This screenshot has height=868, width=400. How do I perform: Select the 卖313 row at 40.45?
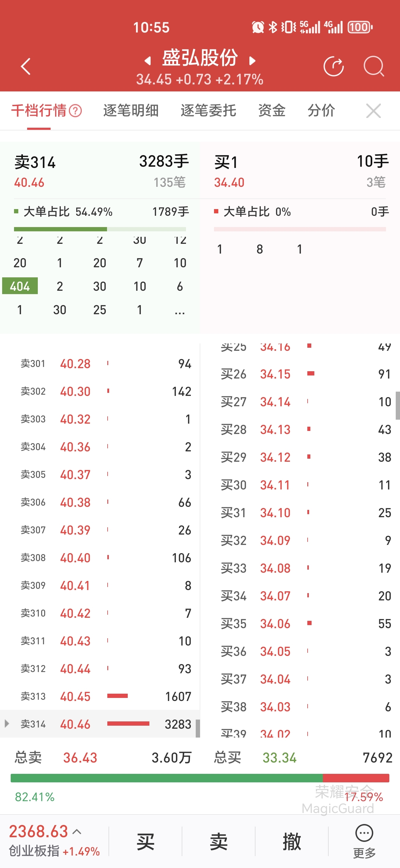[x=100, y=696]
